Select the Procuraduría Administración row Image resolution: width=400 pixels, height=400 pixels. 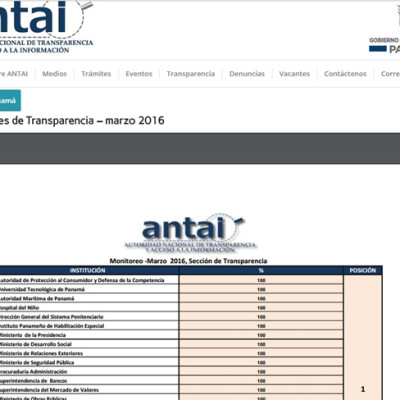pyautogui.click(x=171, y=371)
